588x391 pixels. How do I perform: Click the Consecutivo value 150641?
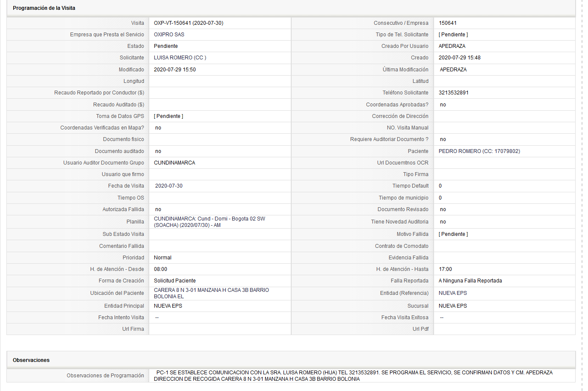coord(448,23)
